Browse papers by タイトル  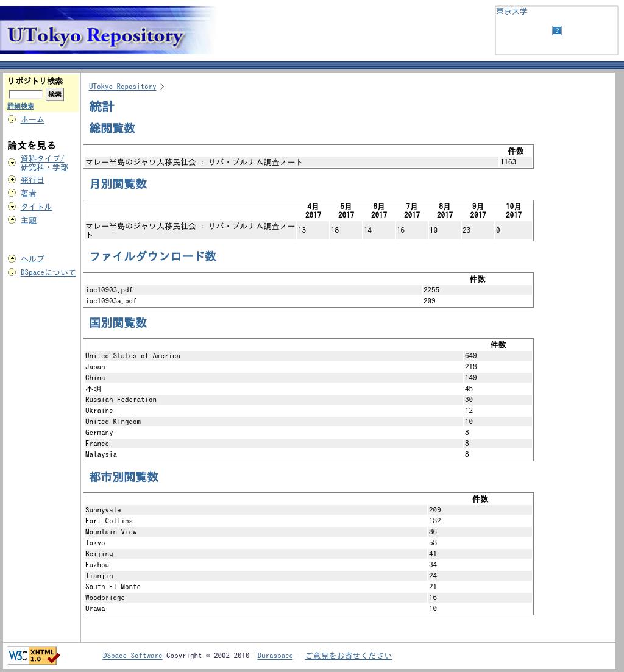pos(36,207)
